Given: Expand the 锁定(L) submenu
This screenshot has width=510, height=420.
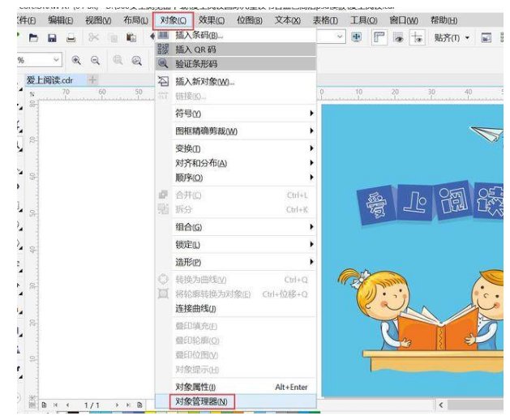Looking at the screenshot, I should pyautogui.click(x=236, y=244).
